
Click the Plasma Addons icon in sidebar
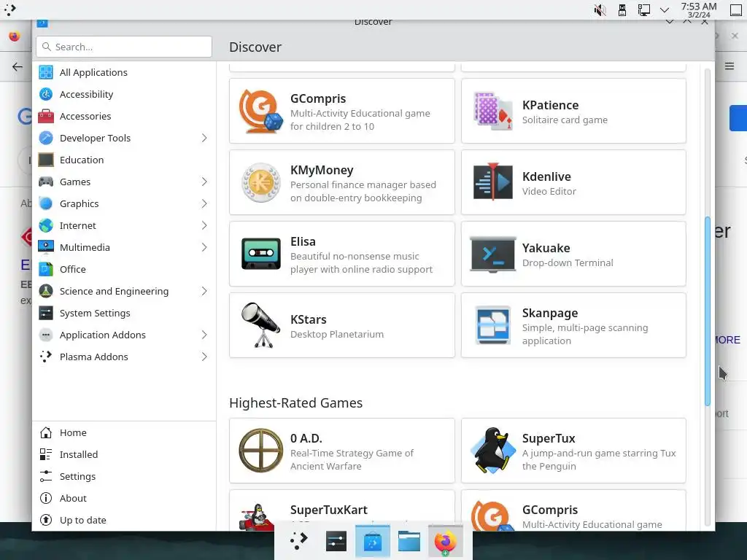click(x=46, y=357)
